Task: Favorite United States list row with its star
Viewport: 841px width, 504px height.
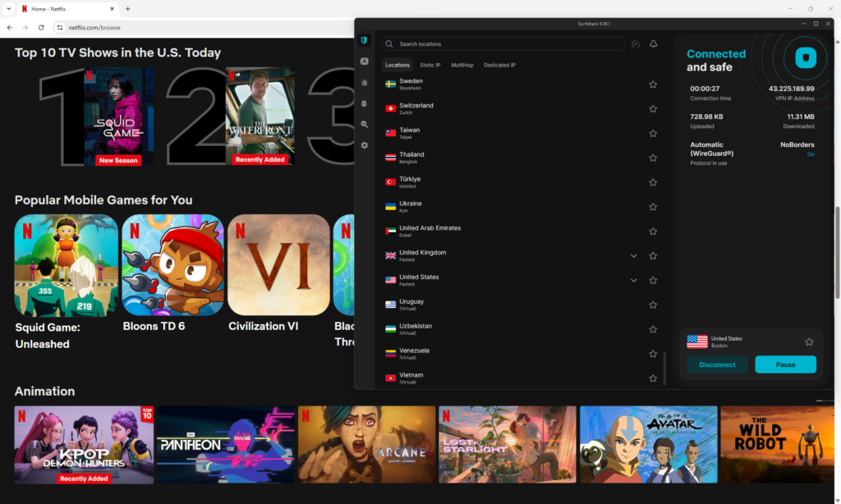Action: (x=653, y=281)
